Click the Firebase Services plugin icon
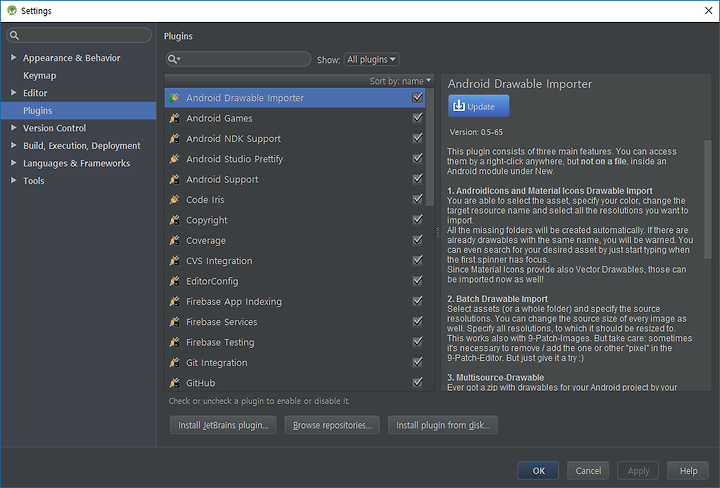Image resolution: width=720 pixels, height=488 pixels. pos(174,321)
